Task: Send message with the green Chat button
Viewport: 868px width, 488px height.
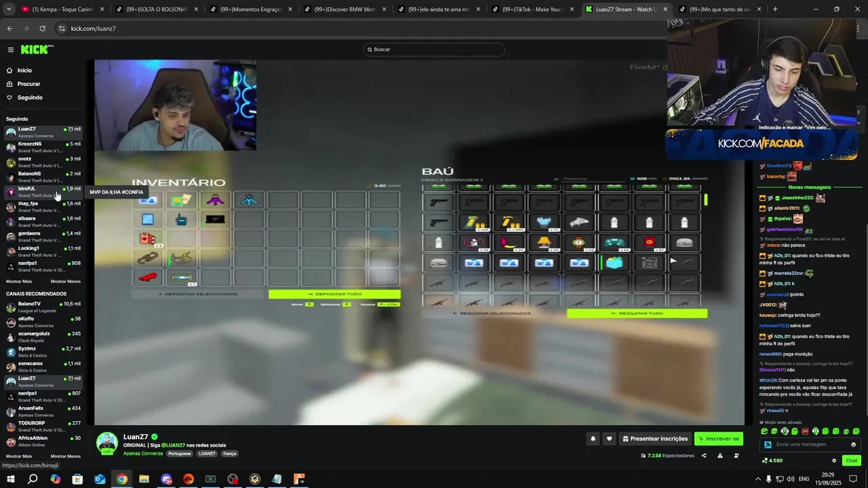Action: point(852,460)
